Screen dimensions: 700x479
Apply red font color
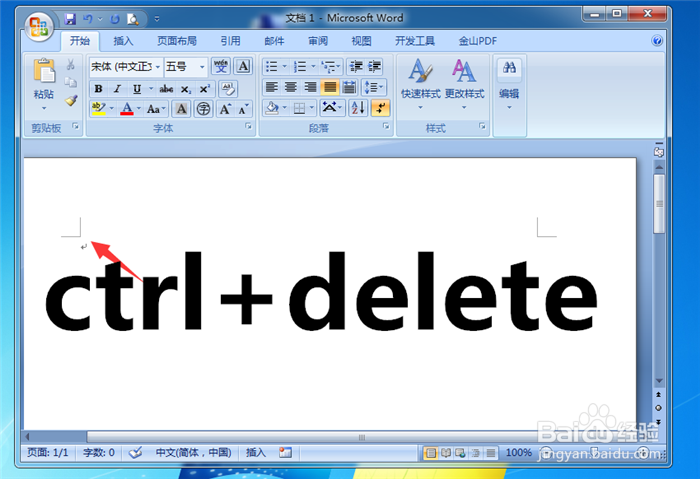[127, 108]
